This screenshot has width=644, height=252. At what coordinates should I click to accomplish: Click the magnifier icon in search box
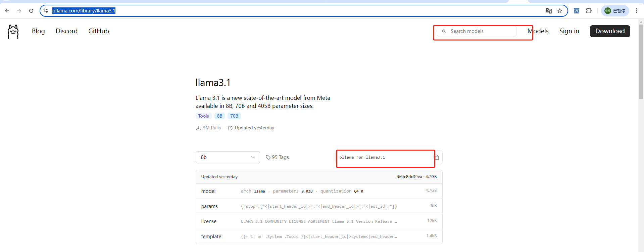pos(444,31)
